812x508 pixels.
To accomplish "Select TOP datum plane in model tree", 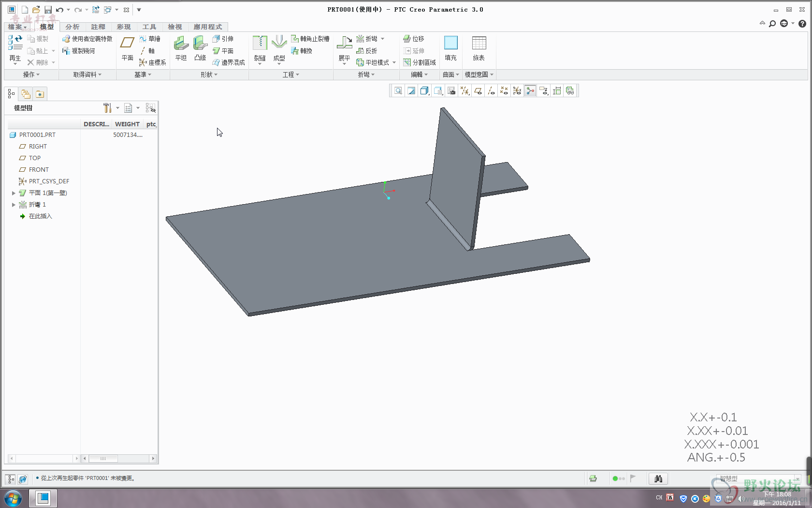I will pyautogui.click(x=35, y=158).
